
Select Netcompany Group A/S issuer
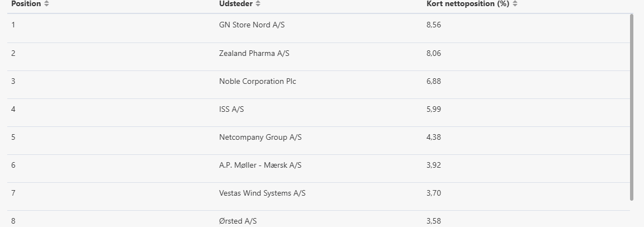coord(261,137)
